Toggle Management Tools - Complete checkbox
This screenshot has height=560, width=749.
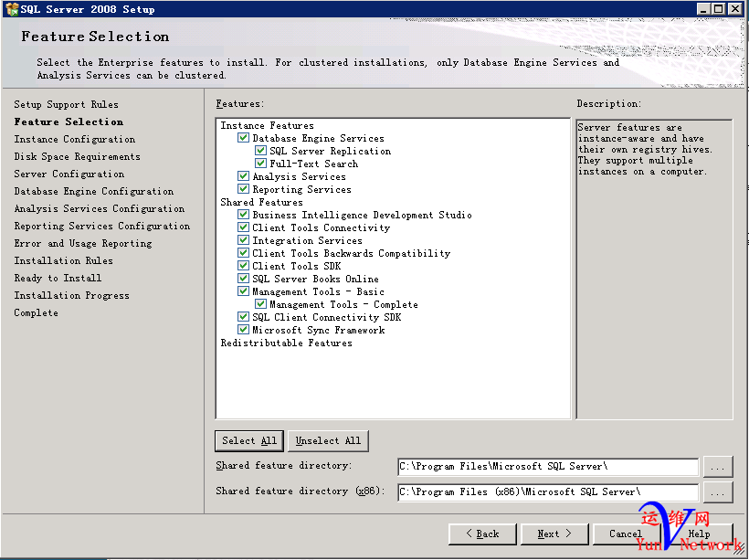click(260, 304)
